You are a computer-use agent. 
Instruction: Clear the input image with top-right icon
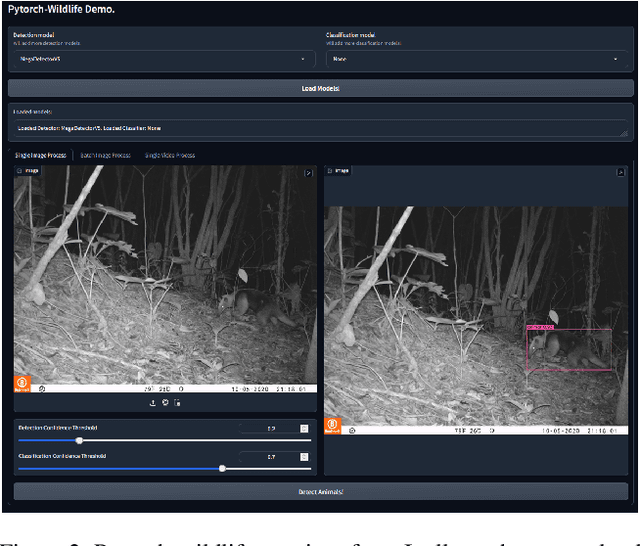pos(309,173)
